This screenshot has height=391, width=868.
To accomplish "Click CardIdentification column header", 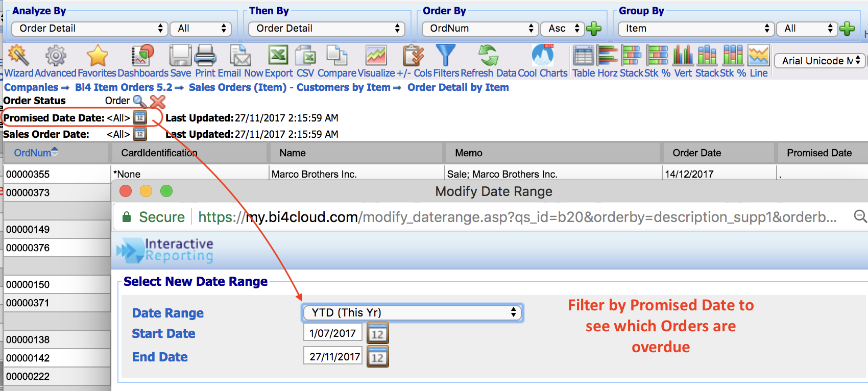I will pyautogui.click(x=159, y=153).
